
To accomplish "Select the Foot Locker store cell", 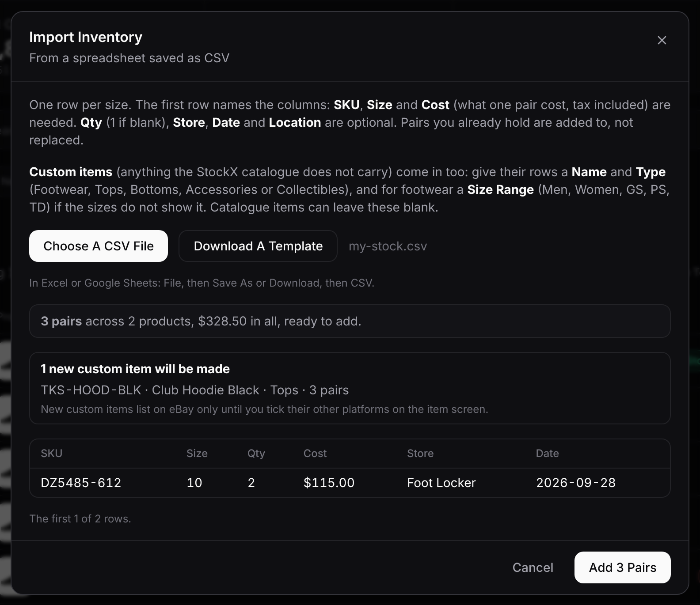I will click(441, 483).
